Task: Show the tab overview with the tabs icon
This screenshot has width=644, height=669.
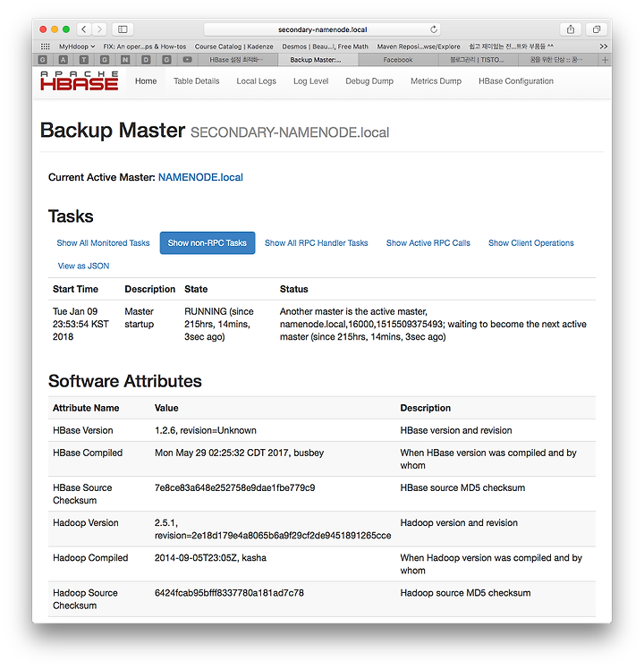Action: (597, 29)
